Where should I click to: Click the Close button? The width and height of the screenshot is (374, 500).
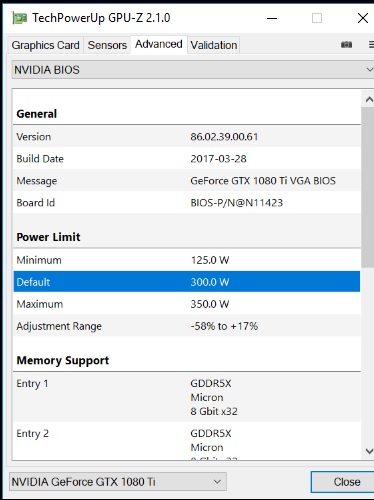343,482
